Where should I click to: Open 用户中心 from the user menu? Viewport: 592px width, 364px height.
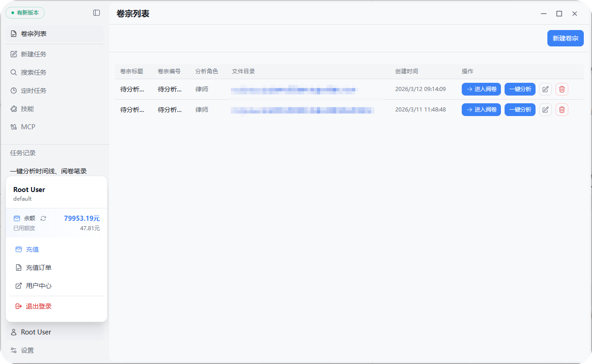click(38, 286)
